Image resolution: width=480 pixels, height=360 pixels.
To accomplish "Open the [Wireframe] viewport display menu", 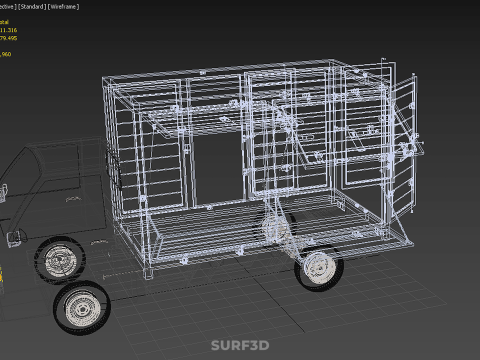I will pyautogui.click(x=63, y=7).
